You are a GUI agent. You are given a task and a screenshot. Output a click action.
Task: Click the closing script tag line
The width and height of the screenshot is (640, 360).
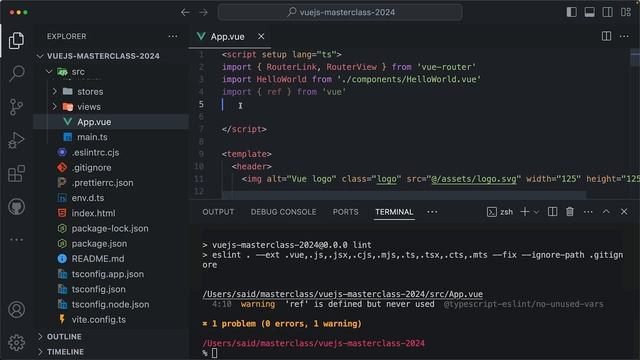click(x=244, y=129)
